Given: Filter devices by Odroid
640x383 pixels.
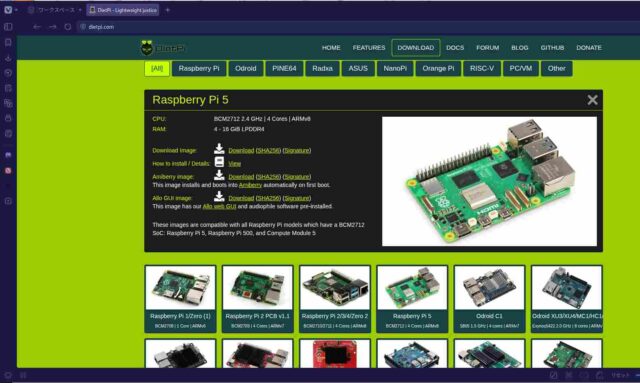Looking at the screenshot, I should pos(245,69).
